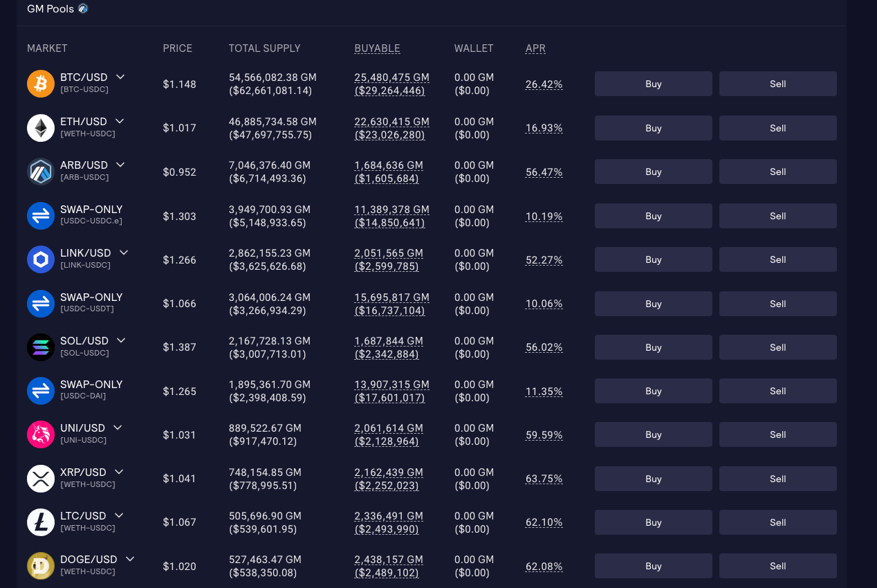Click the Chainlink icon in LINK/USD row

pos(41,259)
